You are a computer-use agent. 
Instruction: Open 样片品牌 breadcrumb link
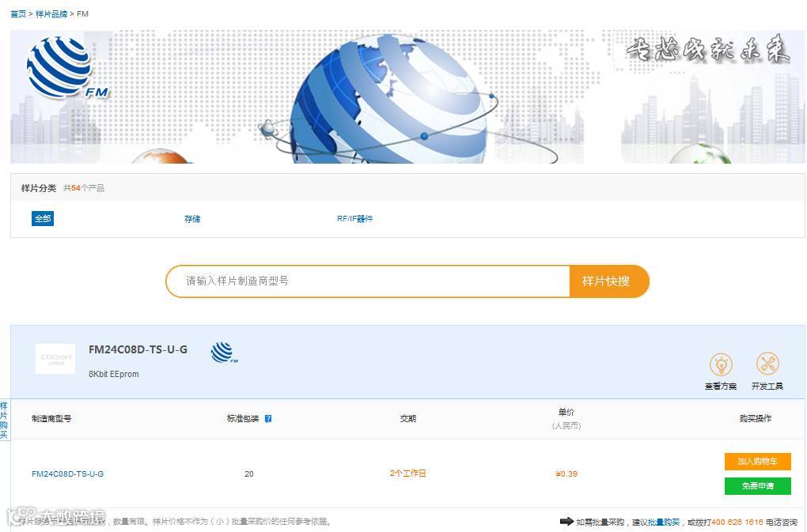[x=51, y=14]
